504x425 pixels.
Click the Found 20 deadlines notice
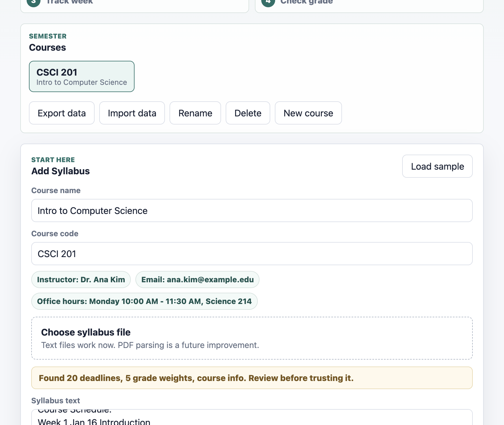coord(252,378)
